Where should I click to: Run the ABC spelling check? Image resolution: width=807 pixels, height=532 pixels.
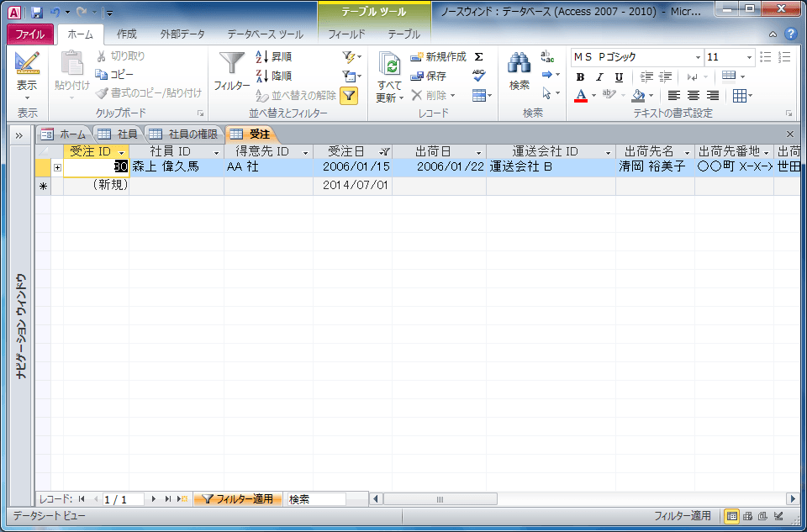point(478,76)
